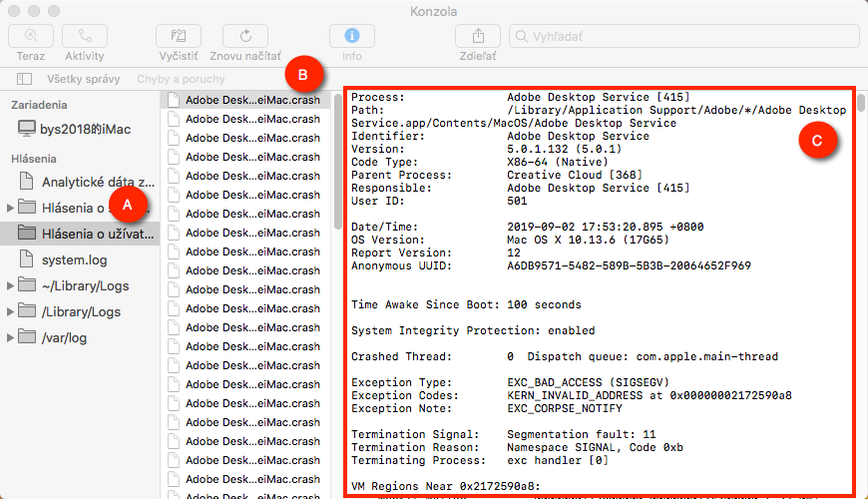Click the Date/Time value 2019-09-02

click(x=605, y=228)
